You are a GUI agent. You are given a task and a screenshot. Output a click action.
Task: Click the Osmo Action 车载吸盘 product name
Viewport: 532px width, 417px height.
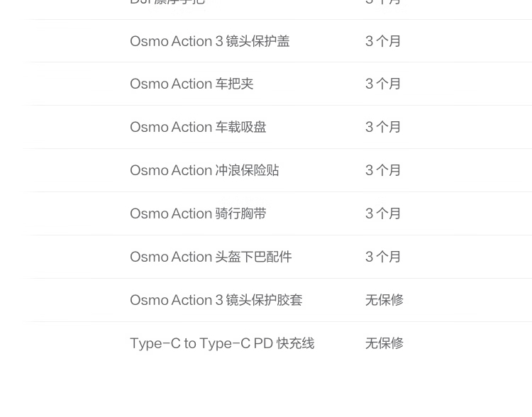198,127
